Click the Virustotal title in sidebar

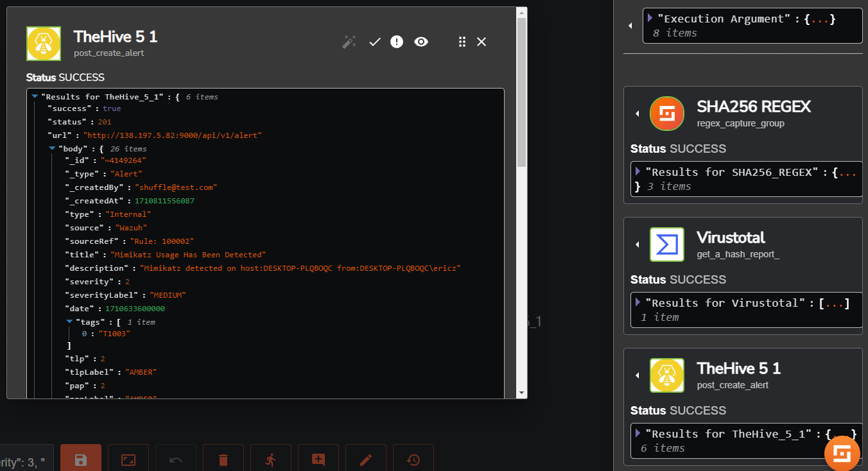click(x=731, y=237)
